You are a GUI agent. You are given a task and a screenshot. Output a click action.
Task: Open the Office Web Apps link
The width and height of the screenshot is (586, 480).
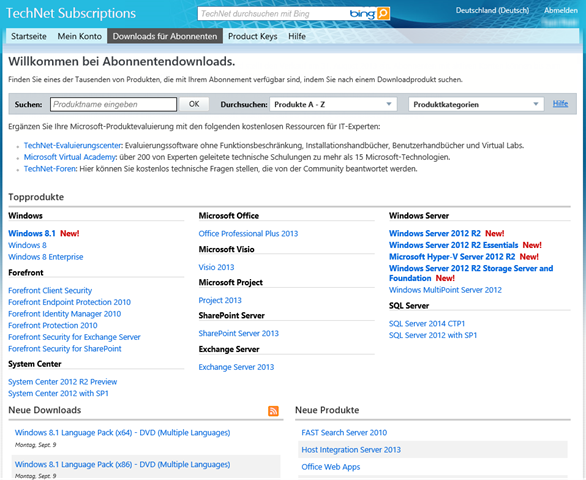click(x=331, y=467)
